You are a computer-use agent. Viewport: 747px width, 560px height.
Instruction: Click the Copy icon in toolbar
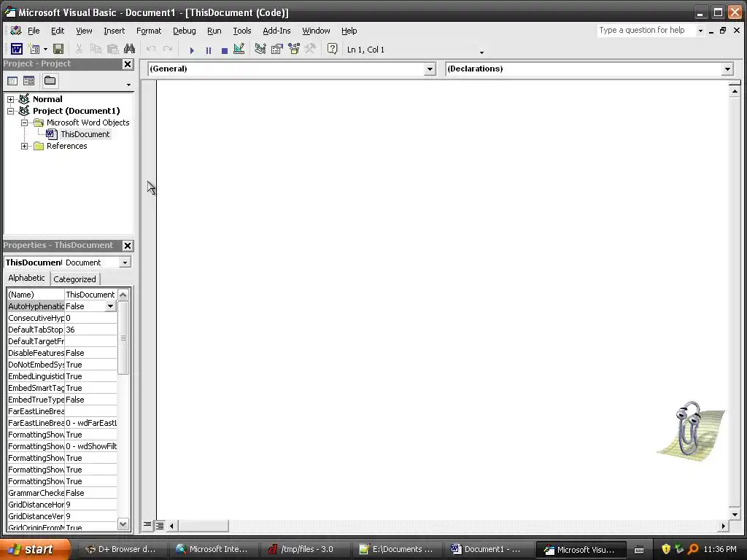point(96,49)
